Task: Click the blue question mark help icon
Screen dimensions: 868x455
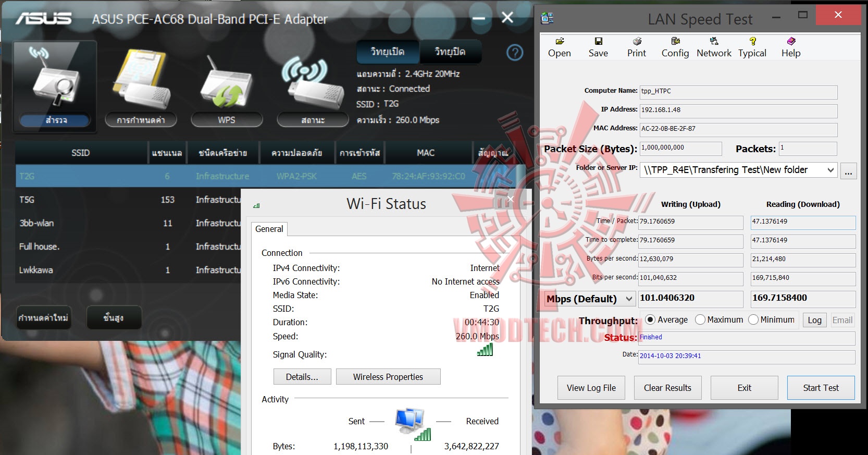Action: click(515, 53)
